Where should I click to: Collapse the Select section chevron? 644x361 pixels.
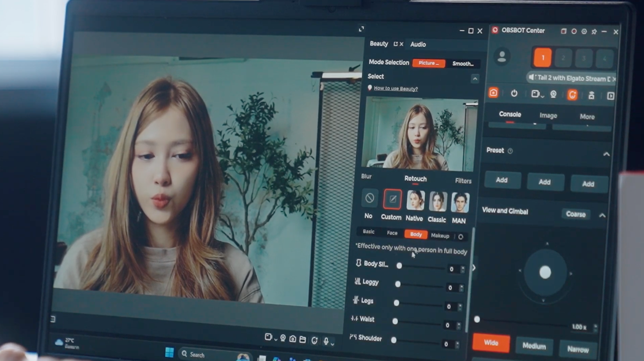(x=475, y=79)
